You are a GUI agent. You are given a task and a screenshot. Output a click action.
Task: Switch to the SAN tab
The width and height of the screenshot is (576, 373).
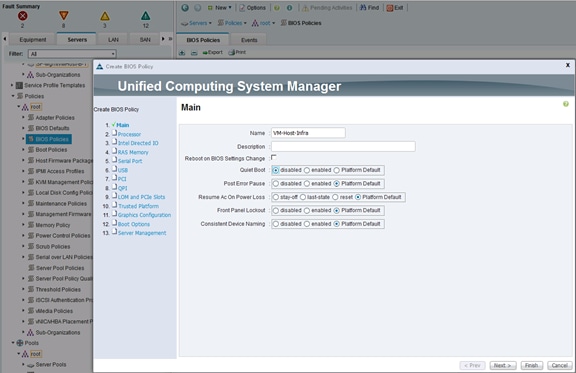pos(145,40)
